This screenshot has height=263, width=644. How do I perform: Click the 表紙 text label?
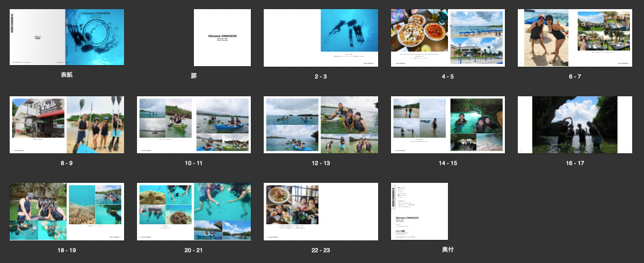pyautogui.click(x=67, y=75)
